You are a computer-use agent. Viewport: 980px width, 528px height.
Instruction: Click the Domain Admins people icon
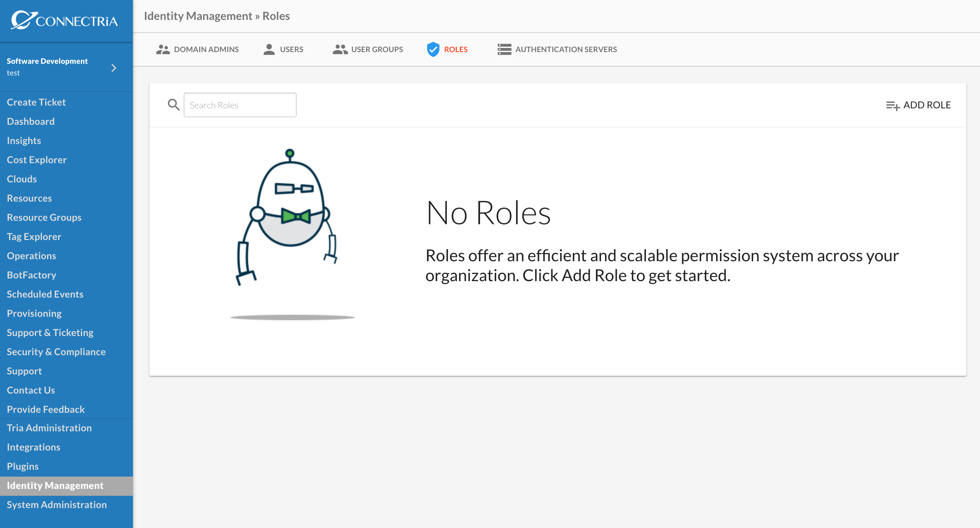pyautogui.click(x=163, y=49)
